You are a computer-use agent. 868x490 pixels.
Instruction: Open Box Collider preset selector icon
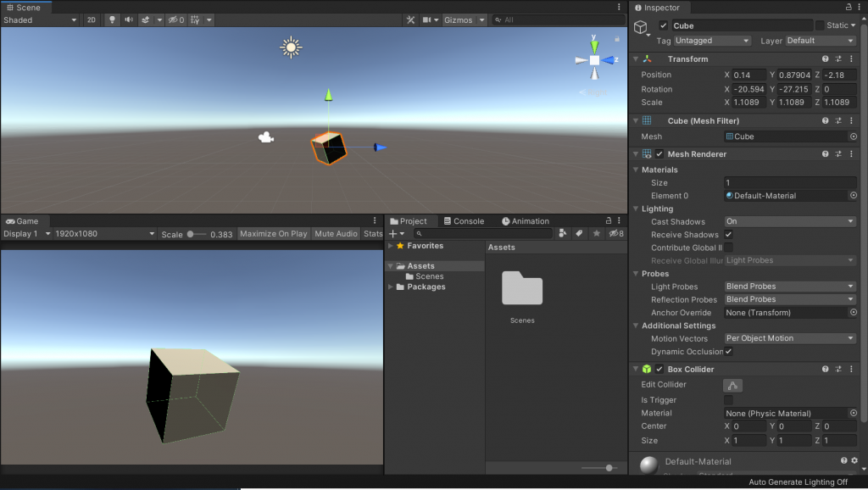point(838,369)
